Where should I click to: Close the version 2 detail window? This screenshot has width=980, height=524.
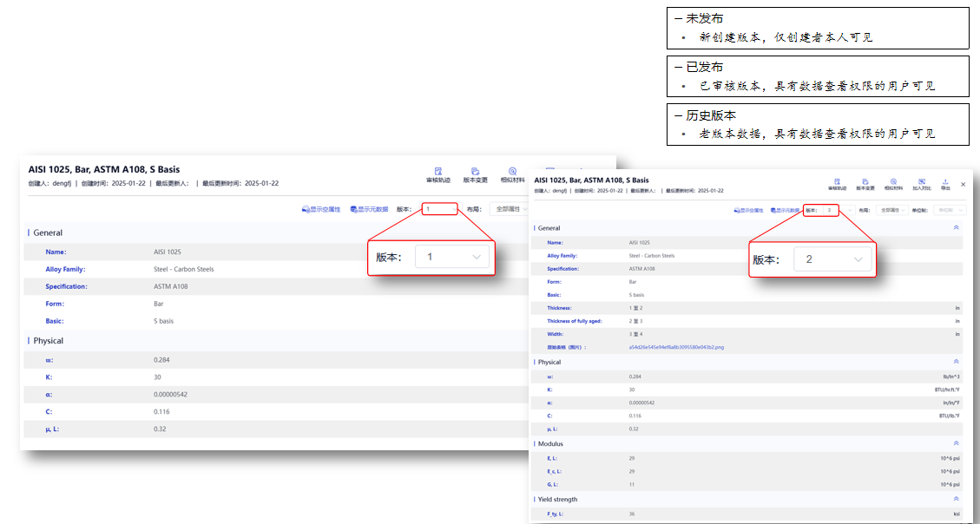point(964,184)
